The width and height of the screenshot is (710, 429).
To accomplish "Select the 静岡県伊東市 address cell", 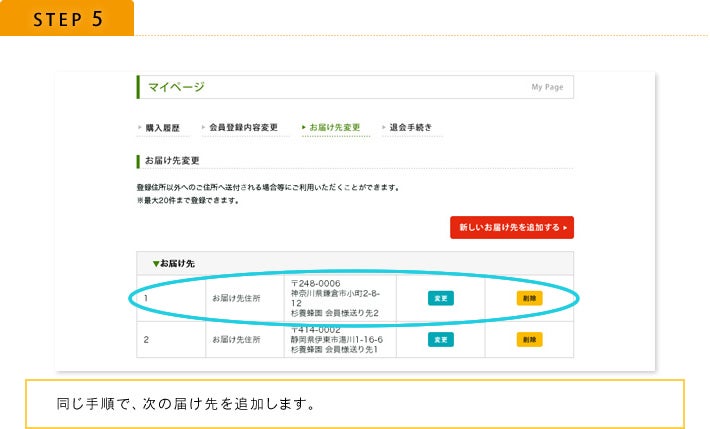I will [x=340, y=340].
